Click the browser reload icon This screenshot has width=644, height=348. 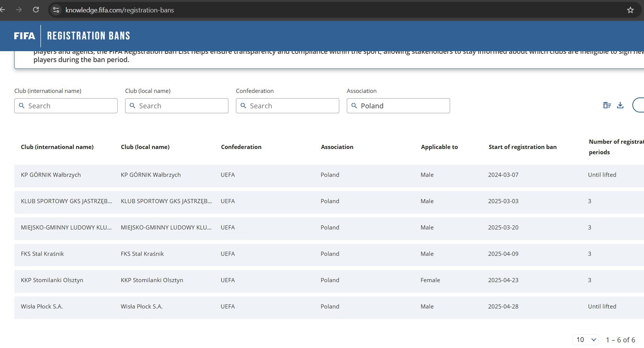36,10
